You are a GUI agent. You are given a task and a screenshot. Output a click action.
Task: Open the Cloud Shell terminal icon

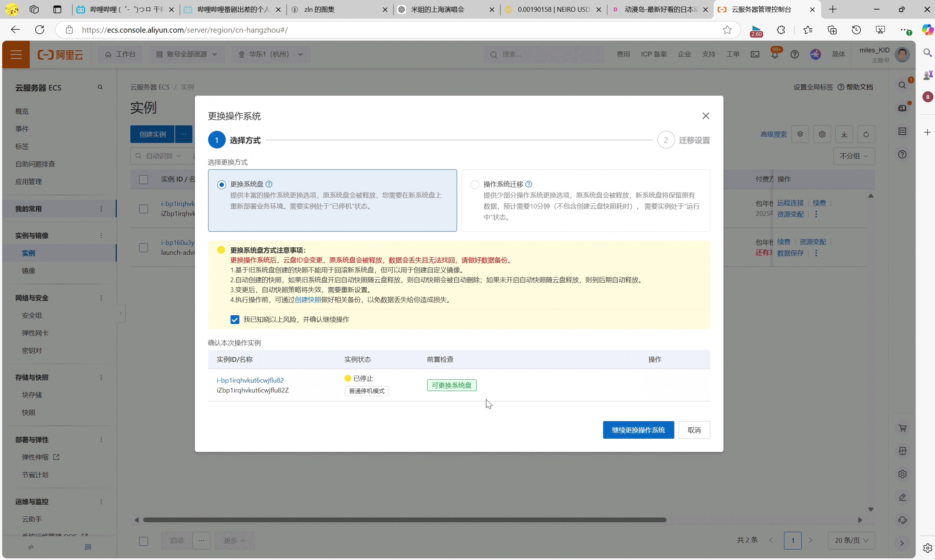coord(755,54)
